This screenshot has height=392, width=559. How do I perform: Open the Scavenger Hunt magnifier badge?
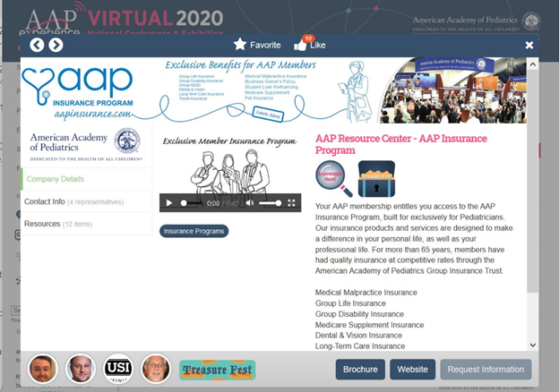coord(333,178)
